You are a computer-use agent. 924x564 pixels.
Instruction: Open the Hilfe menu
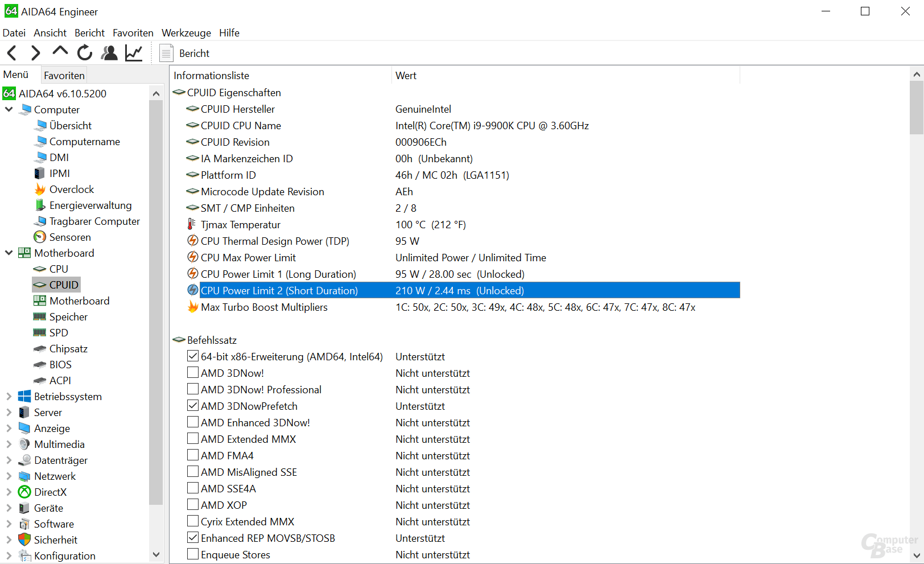click(x=229, y=33)
